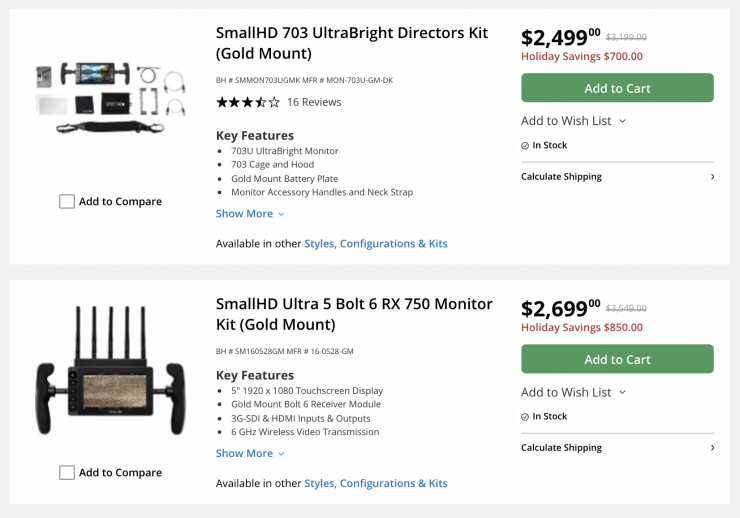Open SmallHD Ultra 5 Bolt 6 RX title

(x=354, y=313)
